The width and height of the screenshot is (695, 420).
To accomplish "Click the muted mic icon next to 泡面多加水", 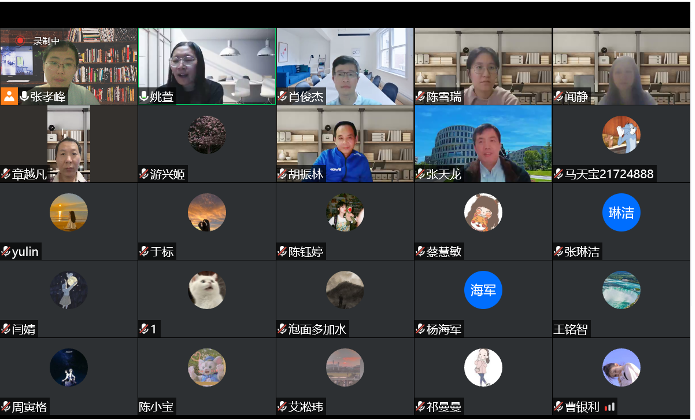I will point(282,329).
